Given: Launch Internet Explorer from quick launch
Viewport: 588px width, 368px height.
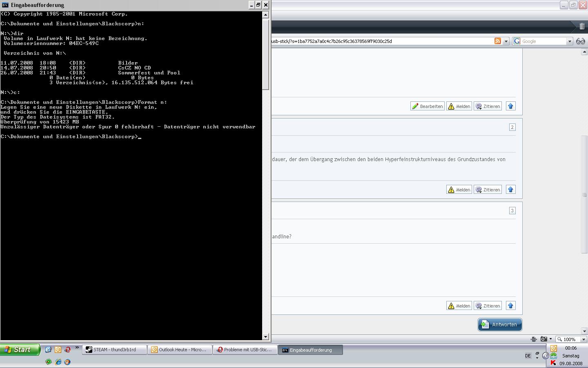Looking at the screenshot, I should pos(58,362).
